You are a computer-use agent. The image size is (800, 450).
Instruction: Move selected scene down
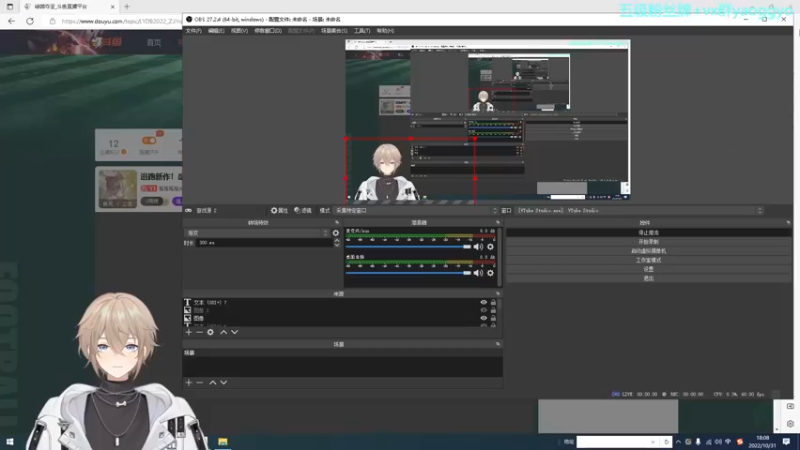click(x=223, y=382)
